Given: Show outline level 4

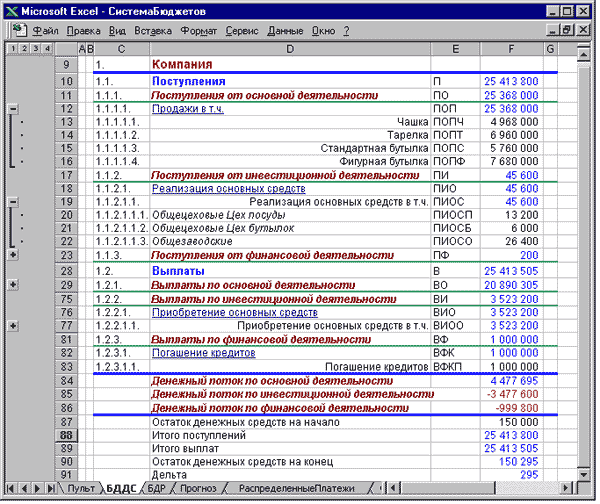Looking at the screenshot, I should [47, 49].
